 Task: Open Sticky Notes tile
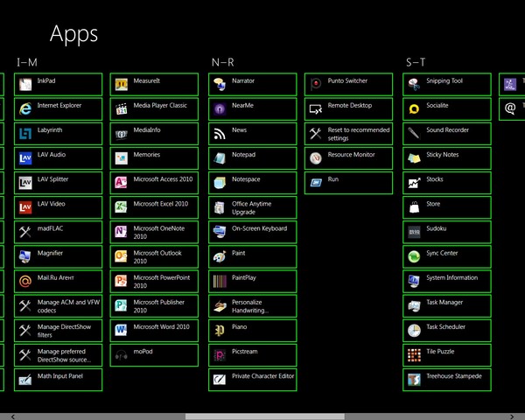point(447,158)
